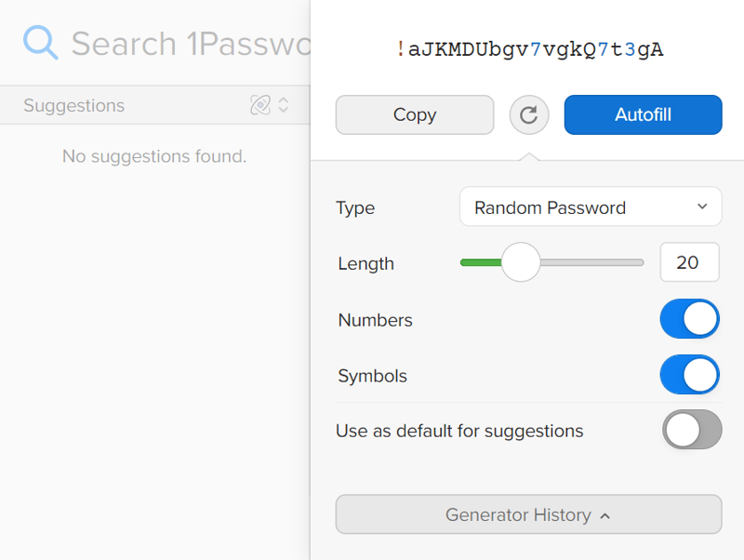The width and height of the screenshot is (744, 560).
Task: Open the Suggestions up-down chevron selector
Action: coord(284,105)
